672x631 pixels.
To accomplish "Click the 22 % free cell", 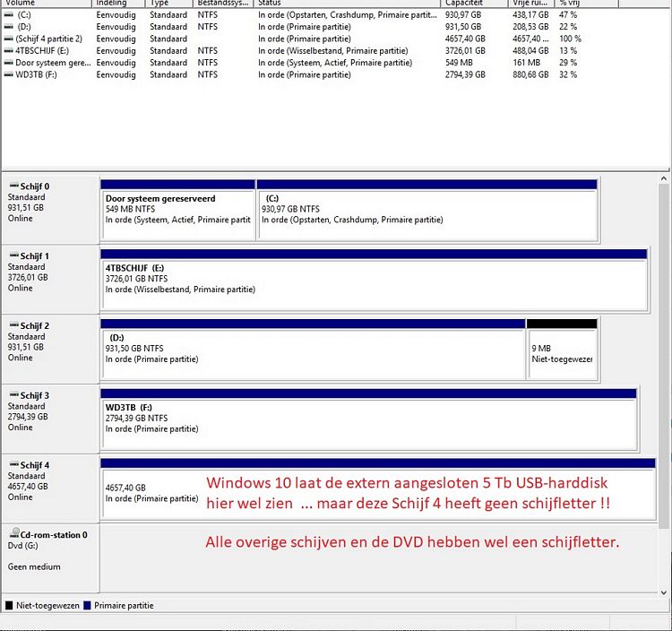I will coord(568,27).
